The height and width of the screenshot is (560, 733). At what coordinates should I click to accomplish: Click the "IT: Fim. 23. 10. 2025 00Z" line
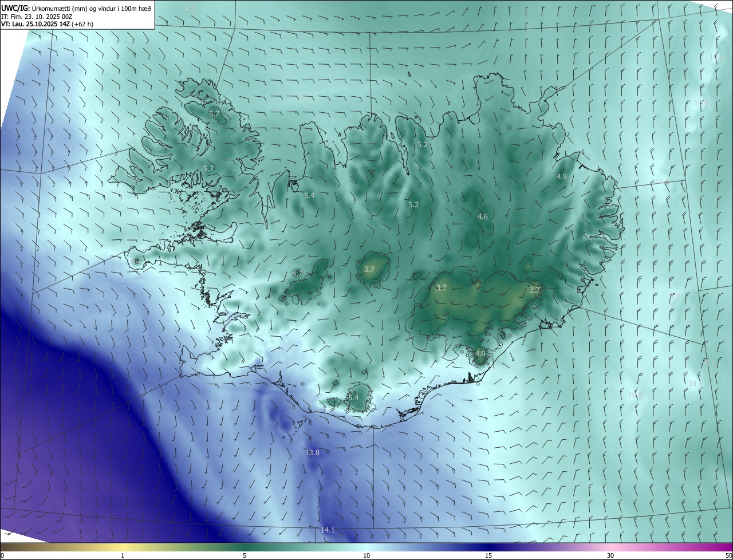tap(37, 16)
